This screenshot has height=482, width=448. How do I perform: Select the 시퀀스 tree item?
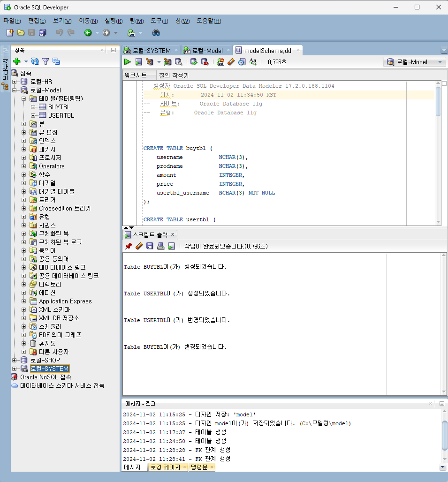coord(47,226)
